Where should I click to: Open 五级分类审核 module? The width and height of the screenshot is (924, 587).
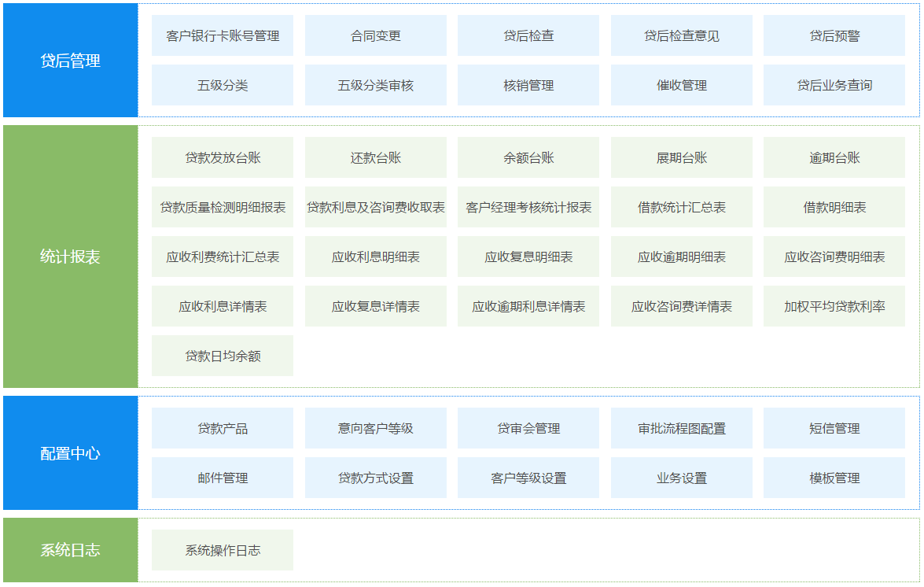375,85
